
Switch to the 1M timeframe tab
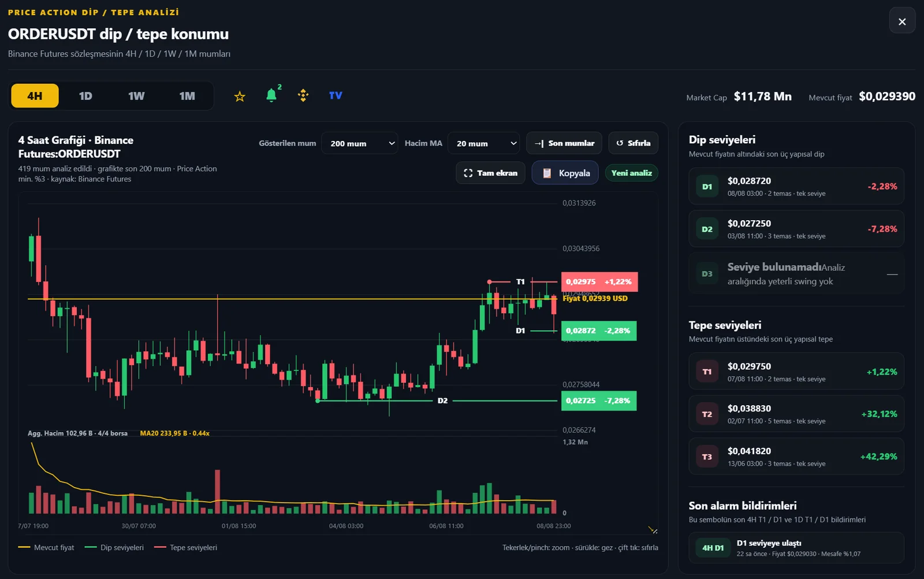pyautogui.click(x=187, y=96)
